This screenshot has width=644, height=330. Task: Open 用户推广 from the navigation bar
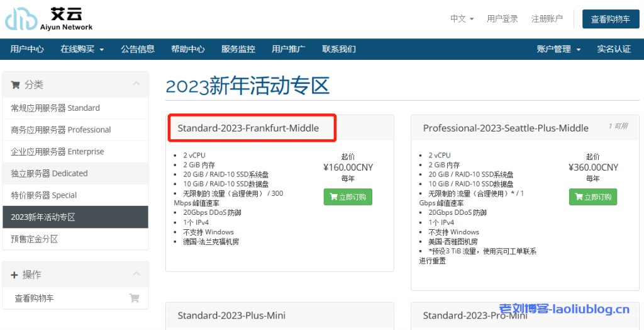coord(288,49)
